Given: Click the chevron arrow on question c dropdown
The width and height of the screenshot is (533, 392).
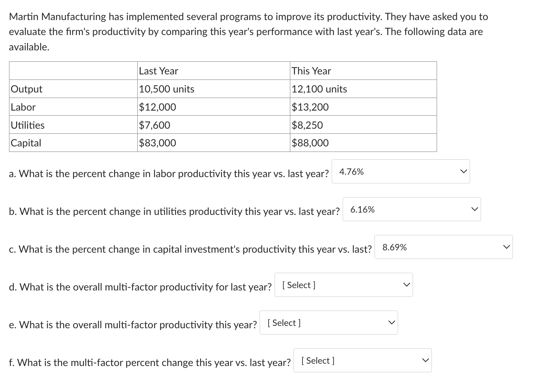Looking at the screenshot, I should click(507, 247).
